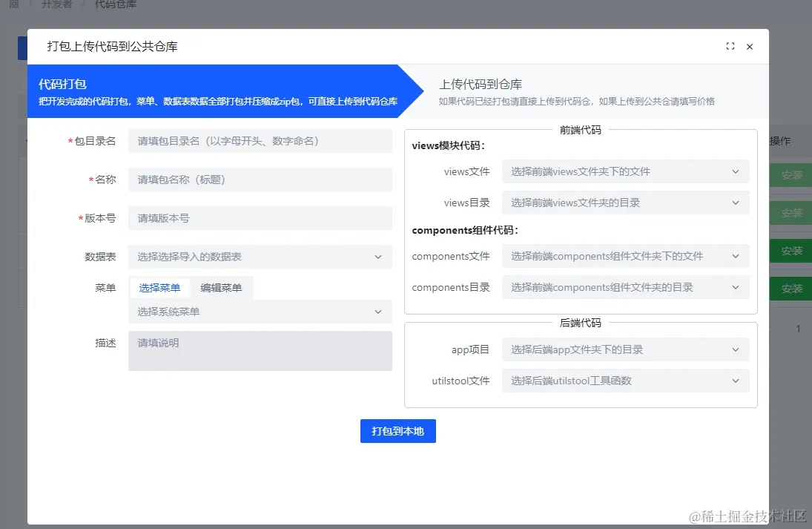Open the components文件 dropdown
Screen dimensions: 812x529
point(626,256)
